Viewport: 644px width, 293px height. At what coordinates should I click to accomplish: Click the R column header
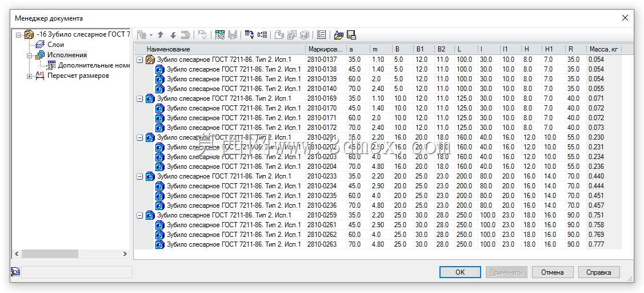point(576,49)
